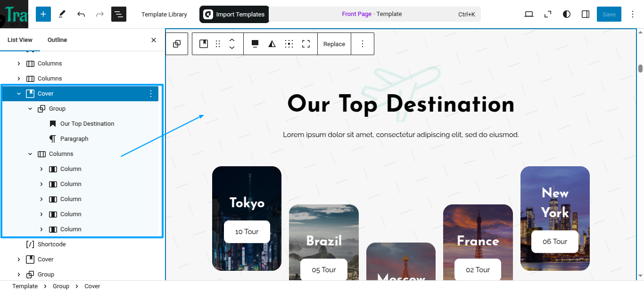Click the Redo arrow

(x=100, y=14)
